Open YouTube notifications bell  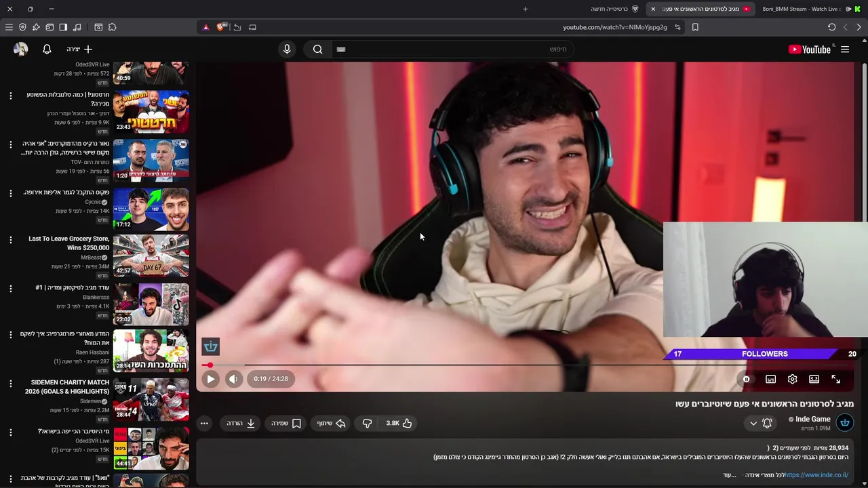pyautogui.click(x=47, y=49)
